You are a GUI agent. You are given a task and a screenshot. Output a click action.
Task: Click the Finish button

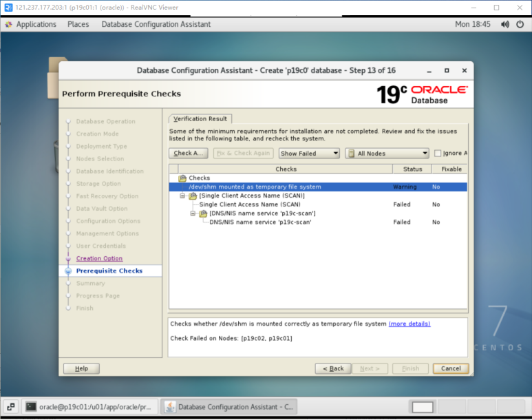410,368
